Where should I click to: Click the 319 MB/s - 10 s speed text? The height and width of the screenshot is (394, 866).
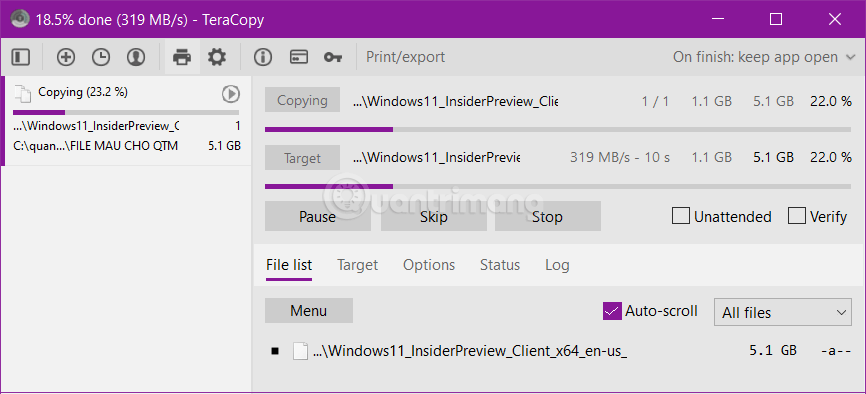click(620, 158)
